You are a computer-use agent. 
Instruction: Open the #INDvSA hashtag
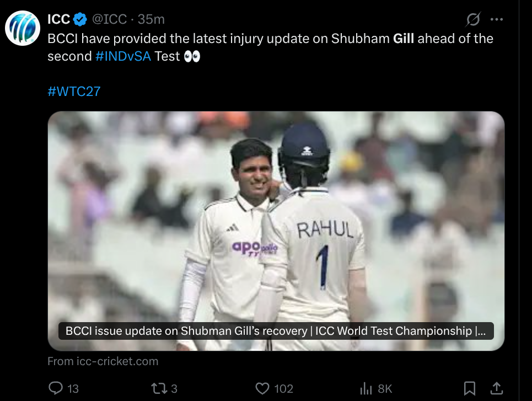123,56
